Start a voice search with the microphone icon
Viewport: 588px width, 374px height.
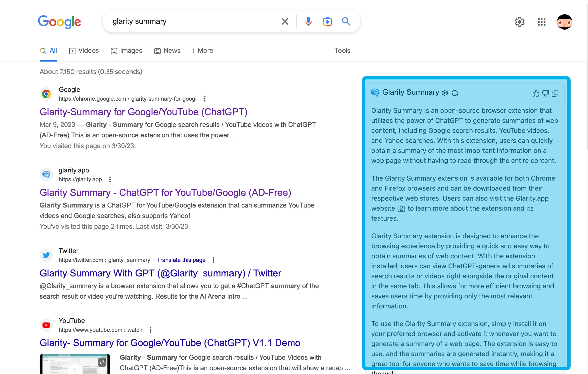pos(308,21)
